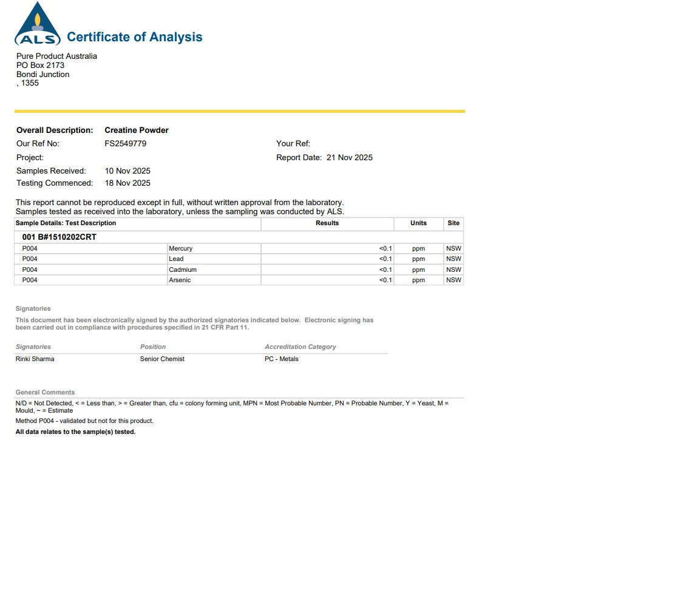Select reference number "FS2549779"
Screen dimensions: 694x616
(125, 143)
